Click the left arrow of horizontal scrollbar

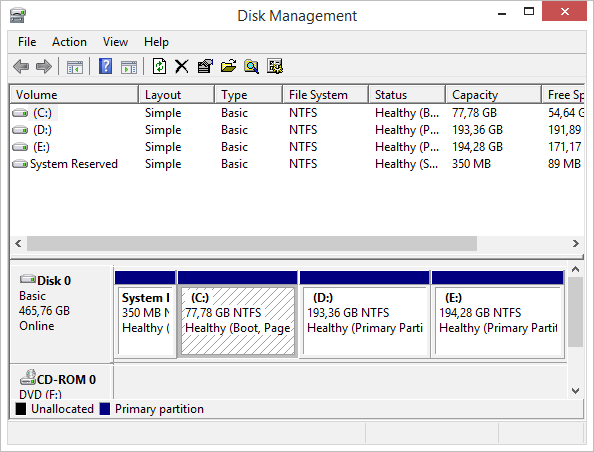18,243
